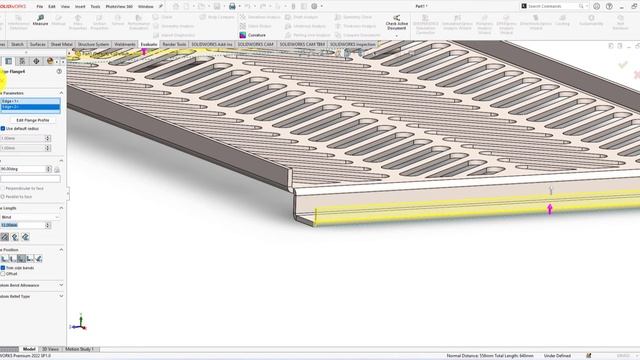
Task: Select the Curvature display tool
Action: coord(253,35)
